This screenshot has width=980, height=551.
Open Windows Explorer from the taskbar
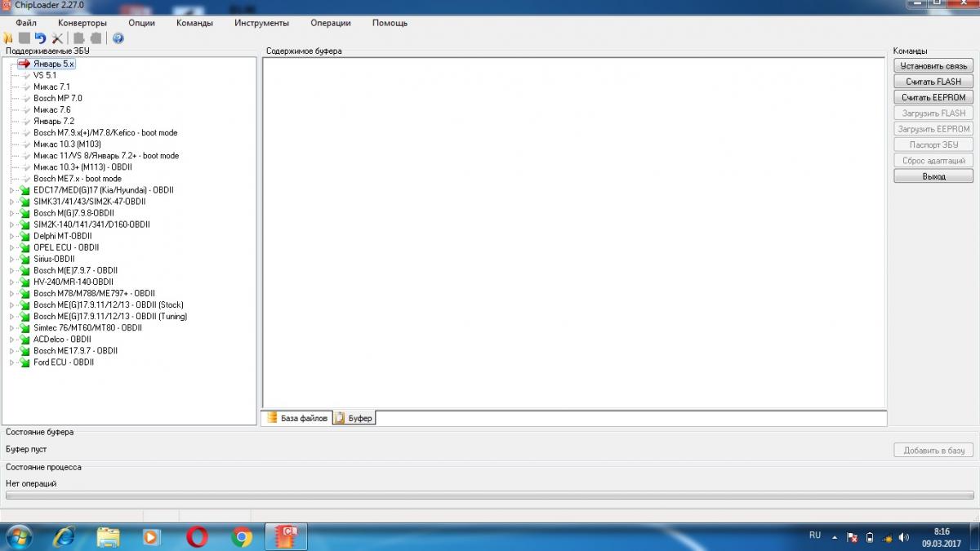click(x=108, y=536)
